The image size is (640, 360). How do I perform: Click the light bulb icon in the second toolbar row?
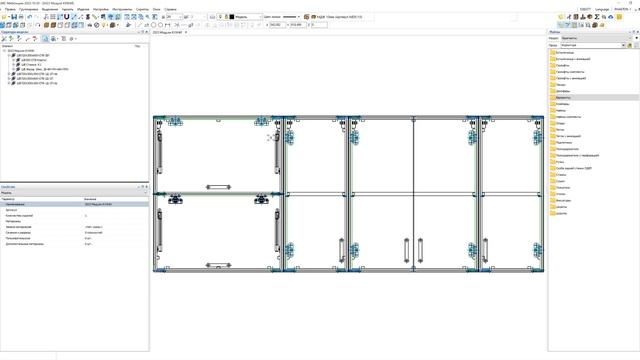point(104,25)
